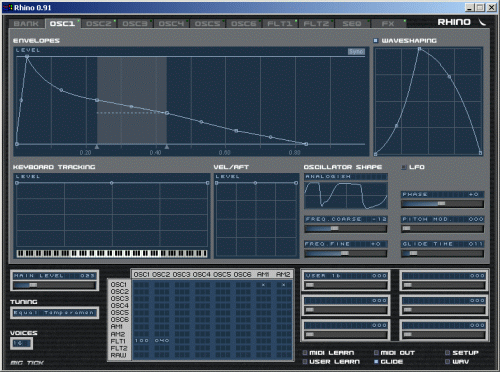Open the FLT2 filter tab
This screenshot has height=372, width=500.
tap(316, 24)
